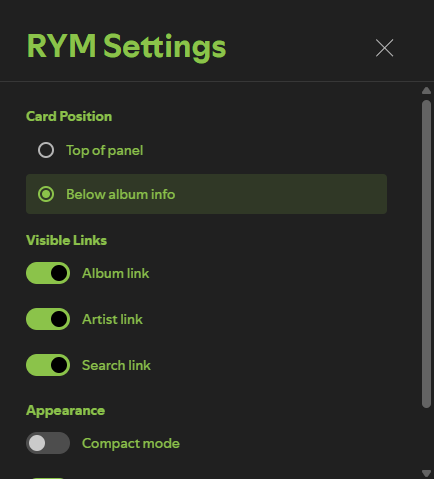Image resolution: width=434 pixels, height=479 pixels.
Task: Toggle the Album link switch
Action: tap(48, 273)
